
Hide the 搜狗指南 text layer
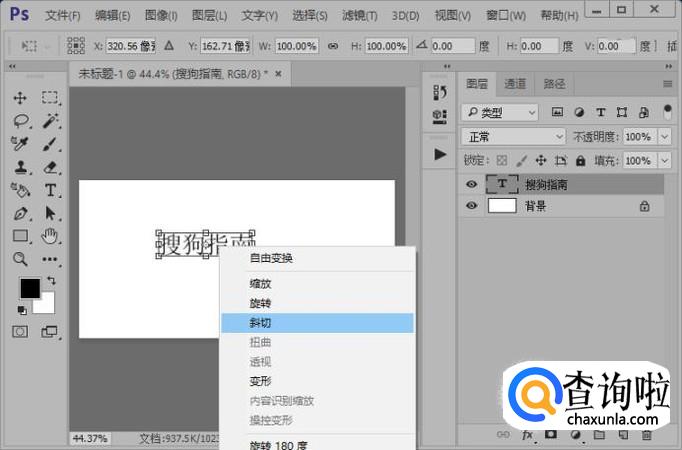pos(471,184)
